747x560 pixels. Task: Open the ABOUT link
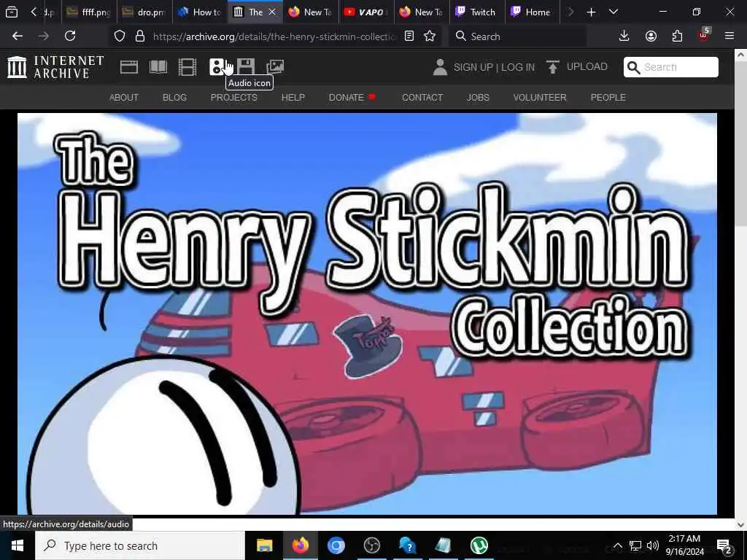(124, 97)
